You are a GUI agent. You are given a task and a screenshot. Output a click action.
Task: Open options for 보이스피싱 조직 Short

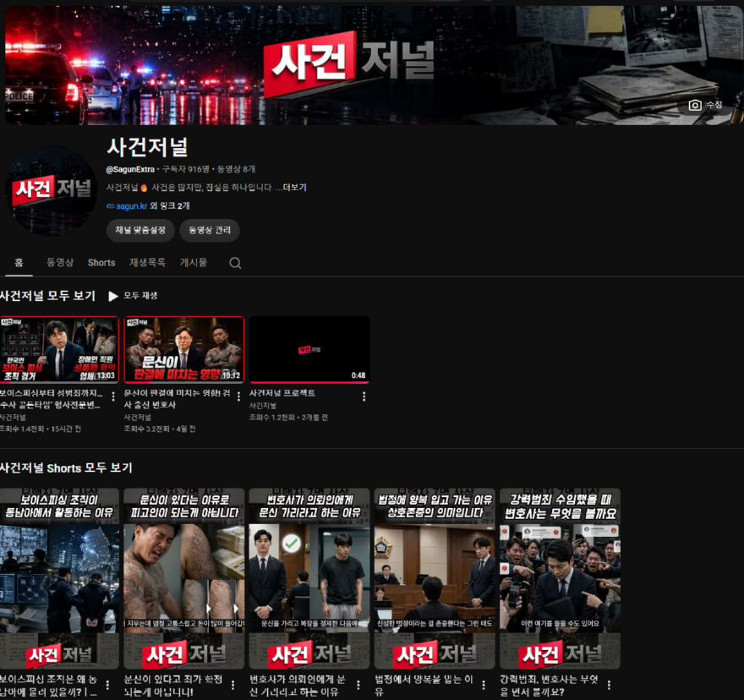click(x=107, y=685)
